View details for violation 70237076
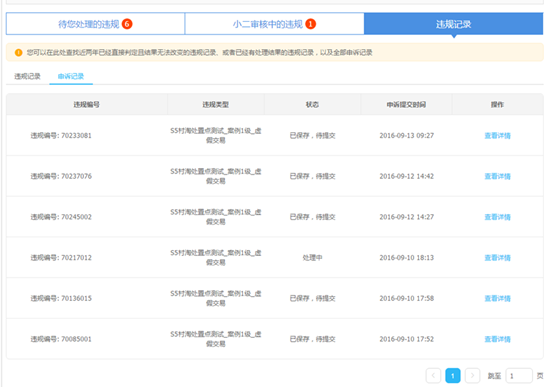 point(497,176)
